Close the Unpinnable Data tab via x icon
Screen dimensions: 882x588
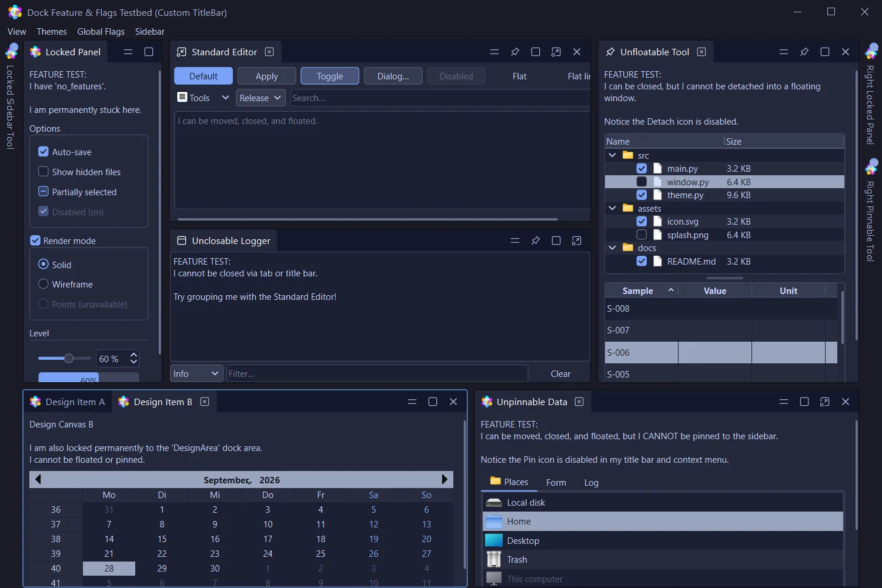coord(579,402)
